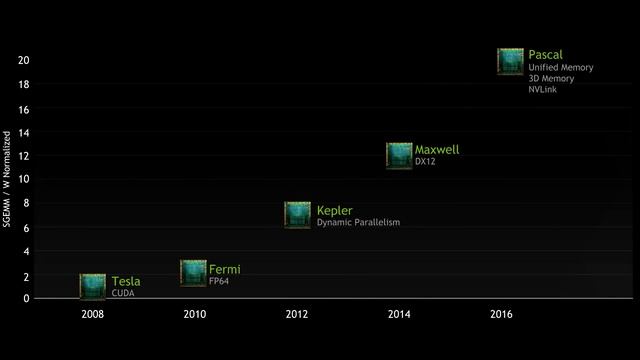Click the Maxwell GPU chip icon
640x360 pixels.
click(399, 156)
